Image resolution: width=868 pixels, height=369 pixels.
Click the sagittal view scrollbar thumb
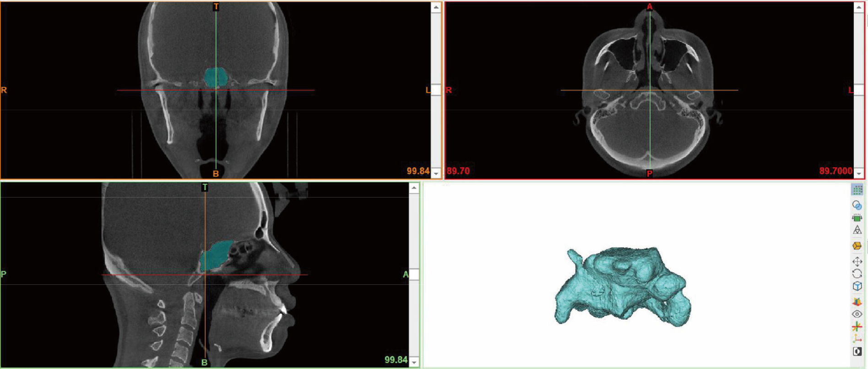coord(414,274)
